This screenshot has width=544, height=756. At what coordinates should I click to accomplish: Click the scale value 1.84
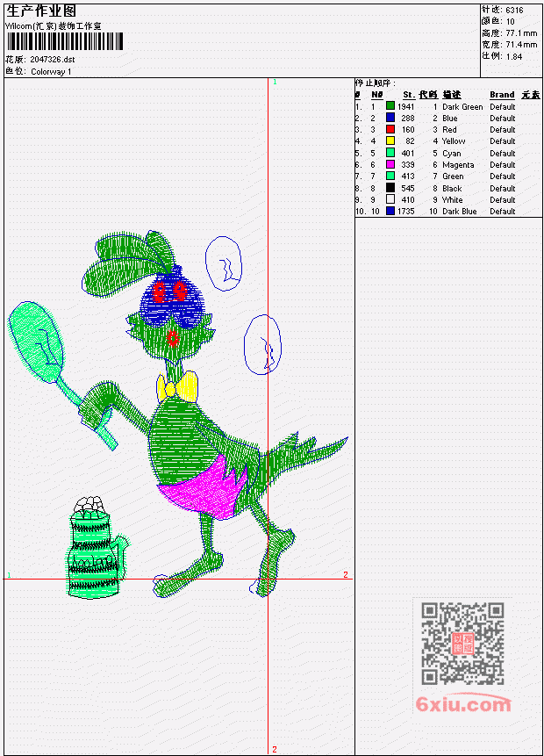click(x=514, y=56)
